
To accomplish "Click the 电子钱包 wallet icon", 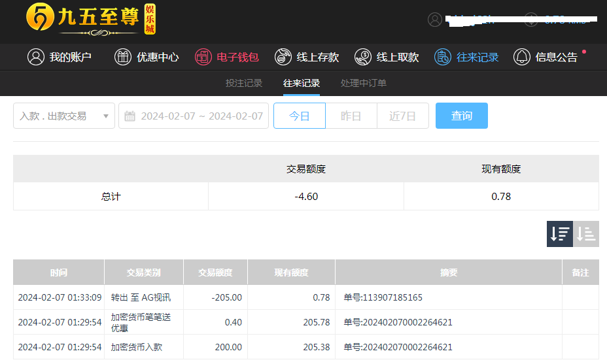I will pyautogui.click(x=203, y=57).
